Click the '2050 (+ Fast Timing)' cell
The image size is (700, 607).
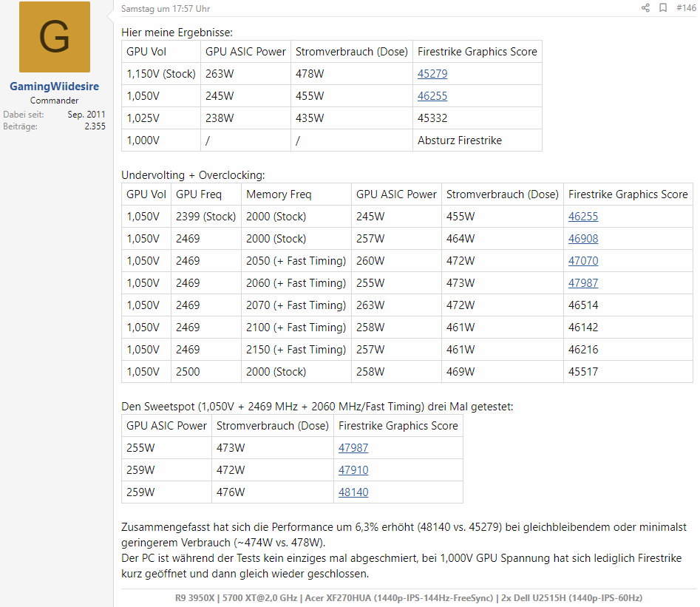coord(296,261)
